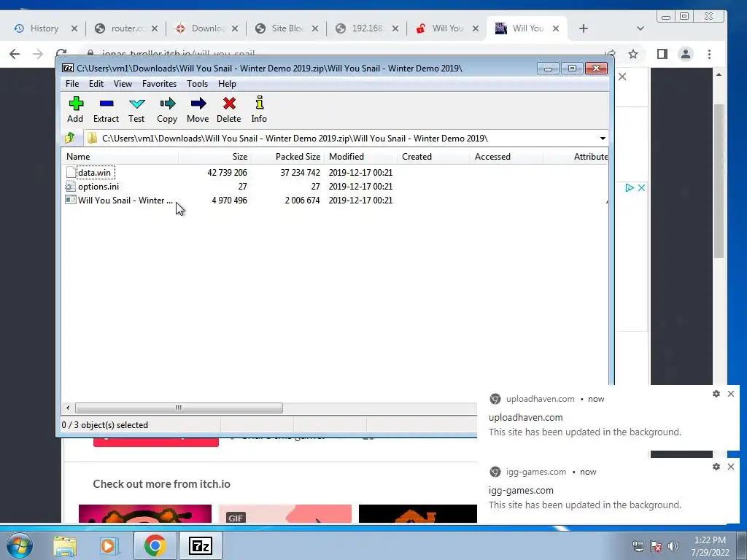The image size is (747, 560).
Task: Open the Tools menu in 7-Zip
Action: (197, 84)
